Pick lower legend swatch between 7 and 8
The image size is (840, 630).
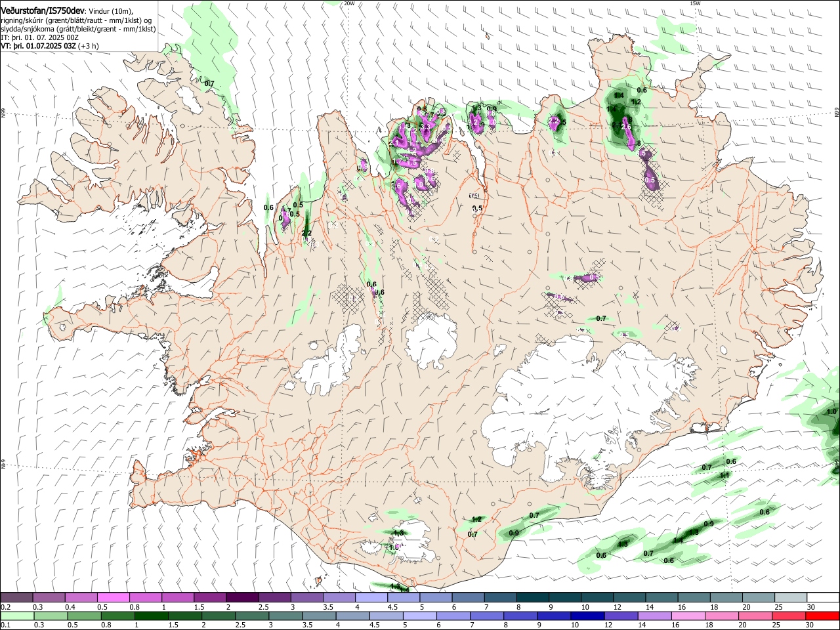point(487,616)
